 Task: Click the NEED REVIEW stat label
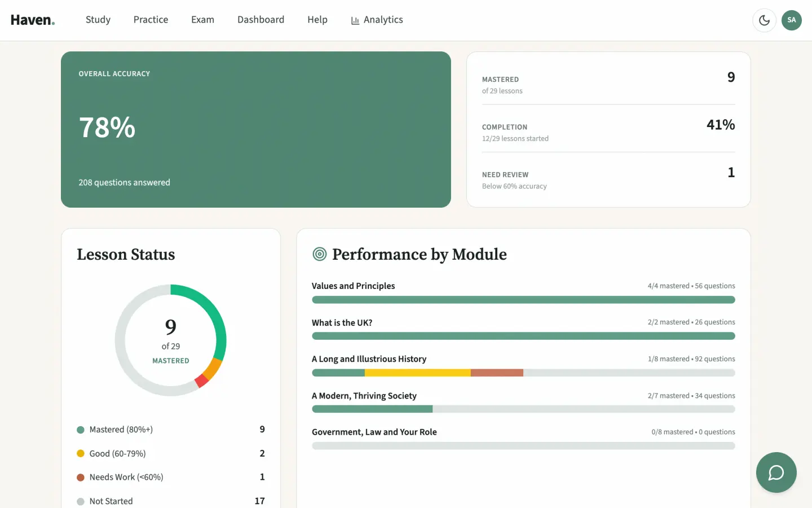pyautogui.click(x=505, y=175)
